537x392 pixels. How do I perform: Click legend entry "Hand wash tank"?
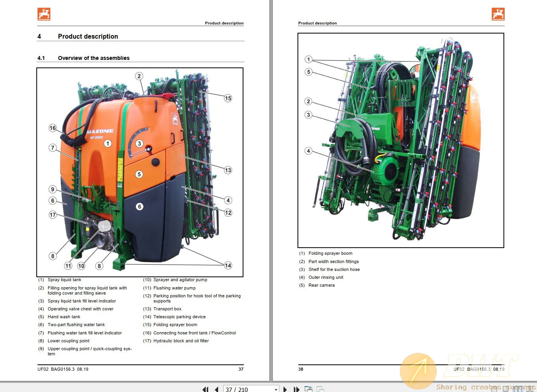click(x=64, y=317)
